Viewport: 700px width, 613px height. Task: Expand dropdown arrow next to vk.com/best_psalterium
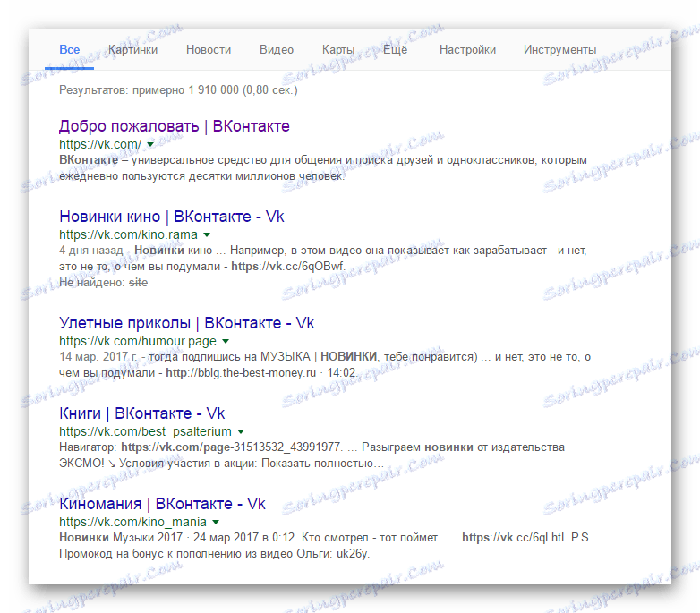241,431
